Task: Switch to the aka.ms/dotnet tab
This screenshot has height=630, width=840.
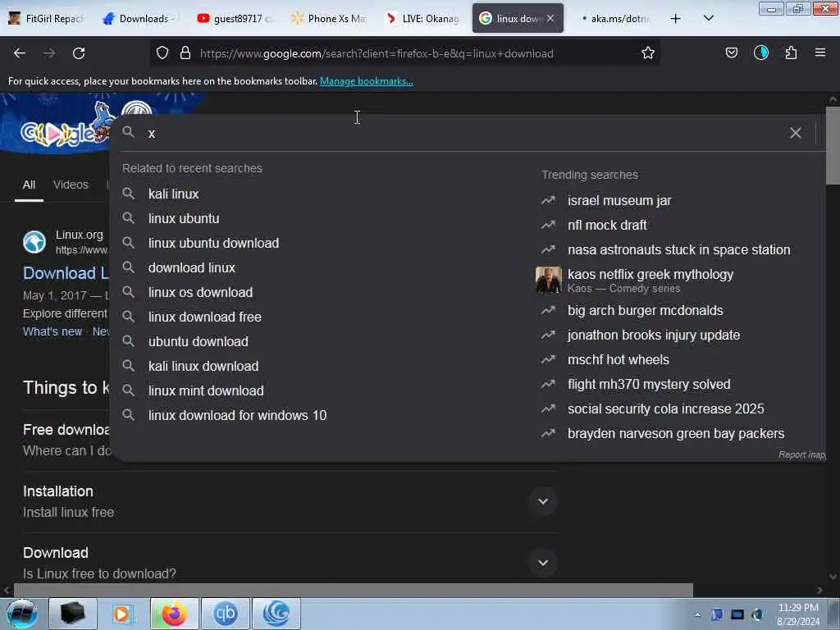Action: (x=615, y=19)
